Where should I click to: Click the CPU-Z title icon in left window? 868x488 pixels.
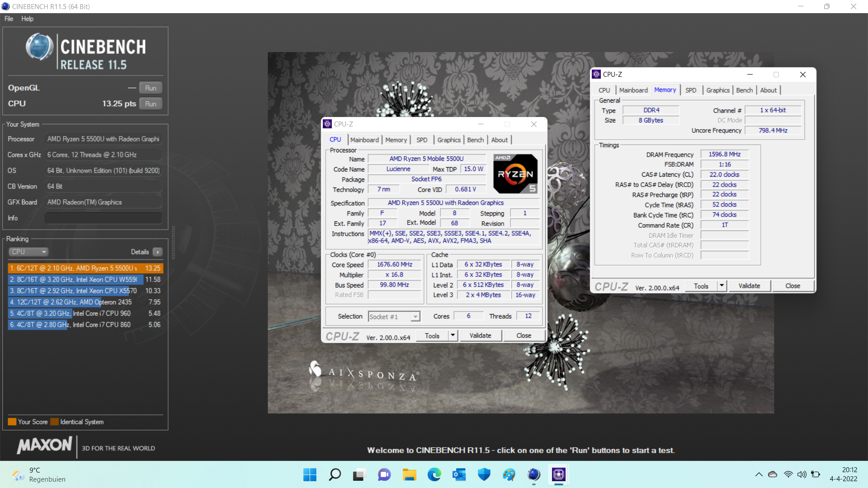coord(327,124)
